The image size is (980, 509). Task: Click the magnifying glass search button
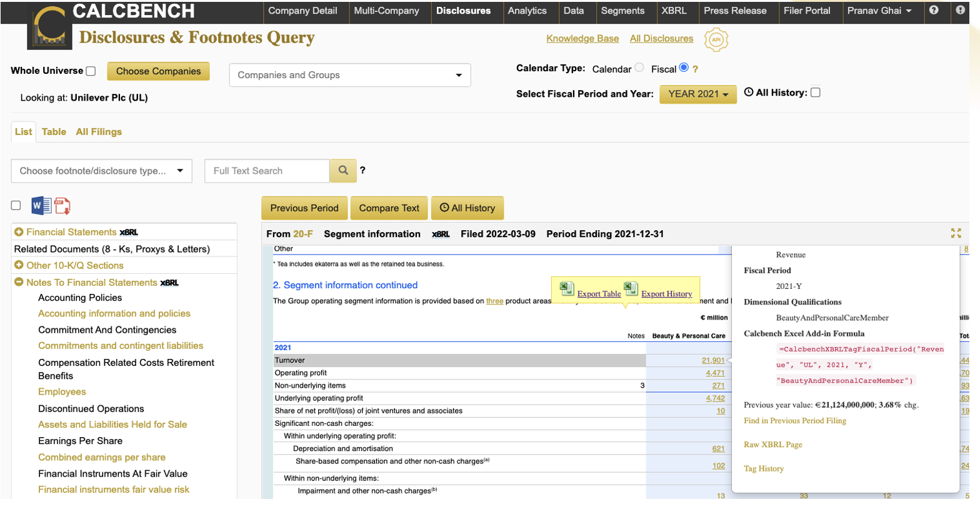coord(343,171)
